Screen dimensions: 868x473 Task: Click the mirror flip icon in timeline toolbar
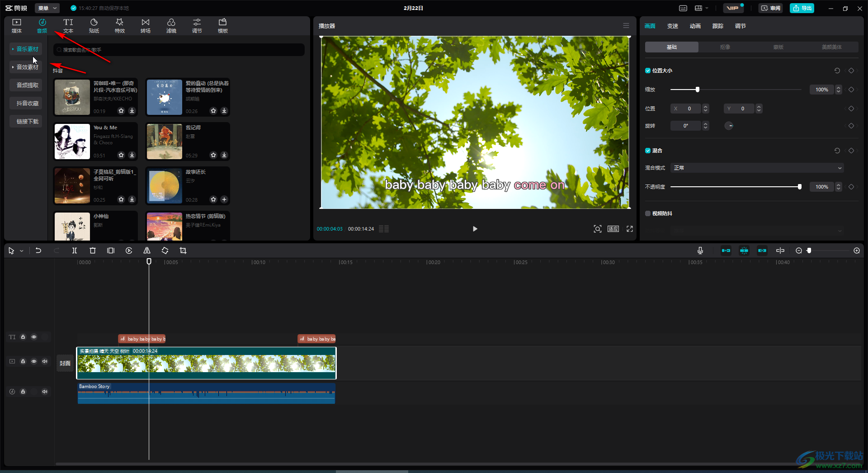pos(147,251)
